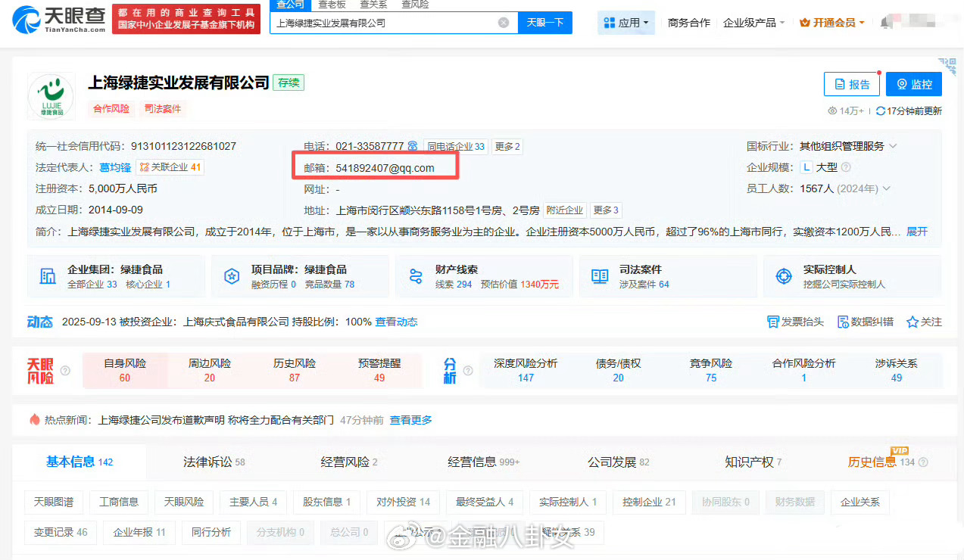Viewport: 964px width, 560px height.
Task: Switch to the 查风险 search tab
Action: tap(415, 5)
